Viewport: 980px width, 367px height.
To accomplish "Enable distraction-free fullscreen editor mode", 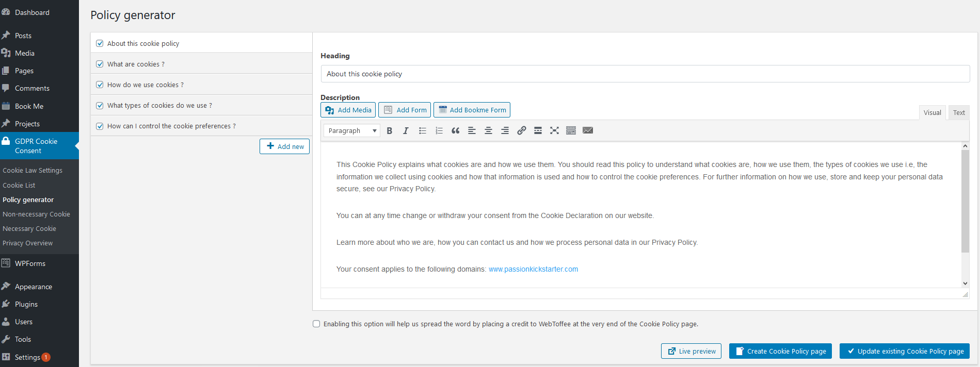I will pyautogui.click(x=554, y=130).
